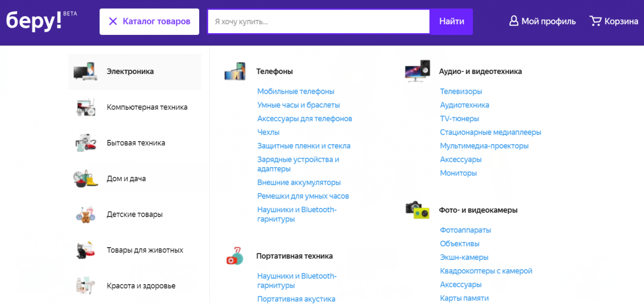Select Компьютерная техника in the category menu

pyautogui.click(x=135, y=107)
